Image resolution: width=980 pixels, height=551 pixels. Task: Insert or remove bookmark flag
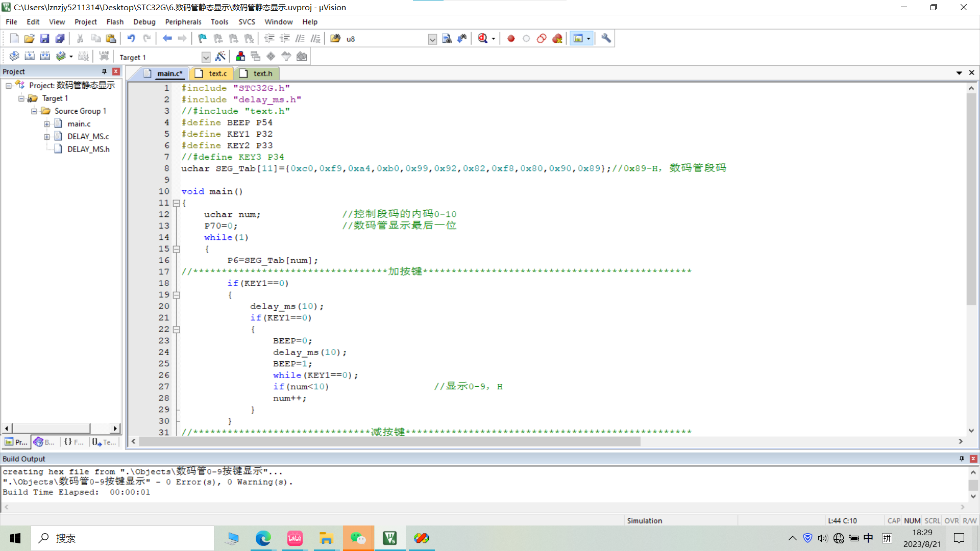click(203, 38)
